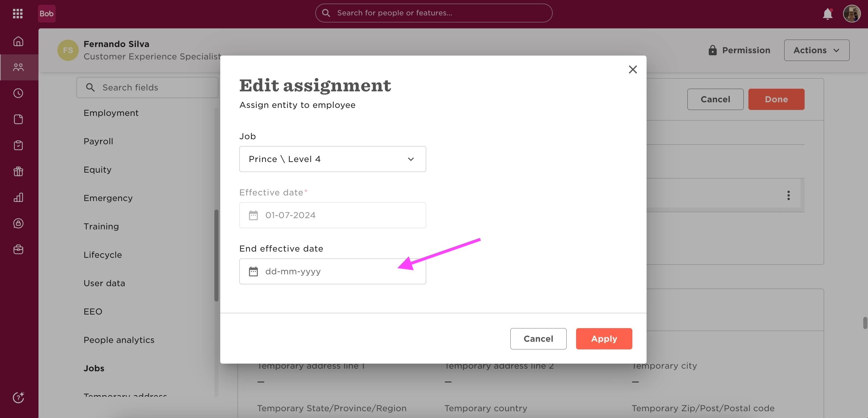Select the Lifecycle section
868x418 pixels.
pos(103,255)
